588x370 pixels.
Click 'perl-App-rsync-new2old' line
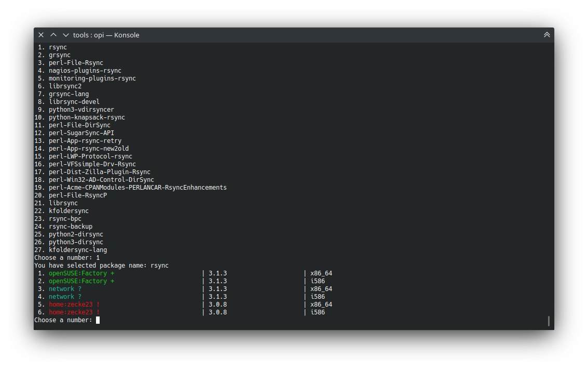pyautogui.click(x=89, y=149)
